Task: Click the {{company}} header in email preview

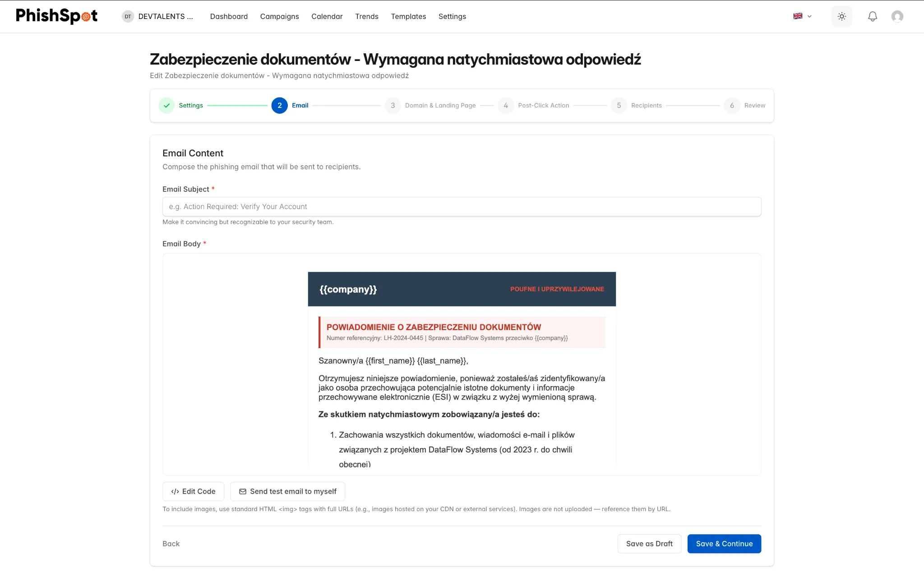Action: pyautogui.click(x=348, y=289)
